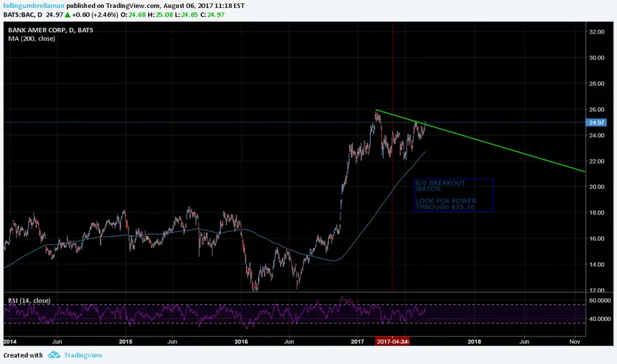Click the green descending trendline
This screenshot has height=364, width=617.
pyautogui.click(x=480, y=140)
